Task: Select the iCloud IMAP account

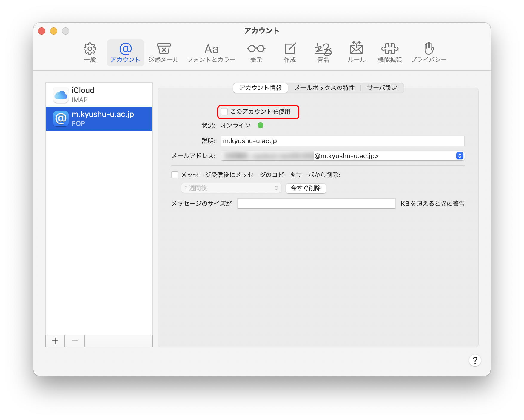Action: coord(99,95)
